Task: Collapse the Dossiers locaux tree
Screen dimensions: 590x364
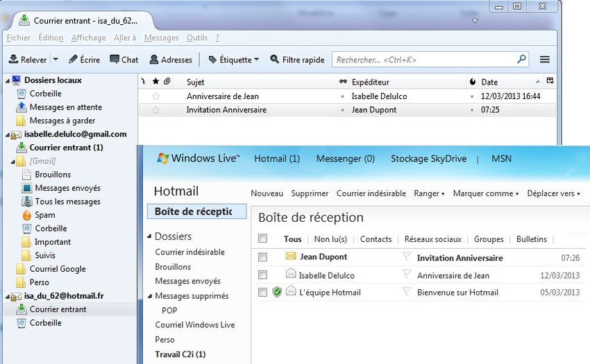Action: [8, 80]
